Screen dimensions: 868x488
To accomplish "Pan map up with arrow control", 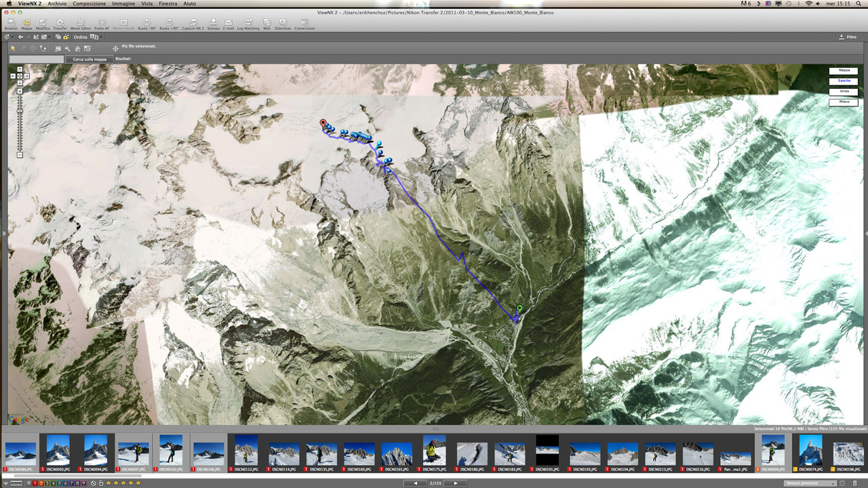I will (x=20, y=69).
